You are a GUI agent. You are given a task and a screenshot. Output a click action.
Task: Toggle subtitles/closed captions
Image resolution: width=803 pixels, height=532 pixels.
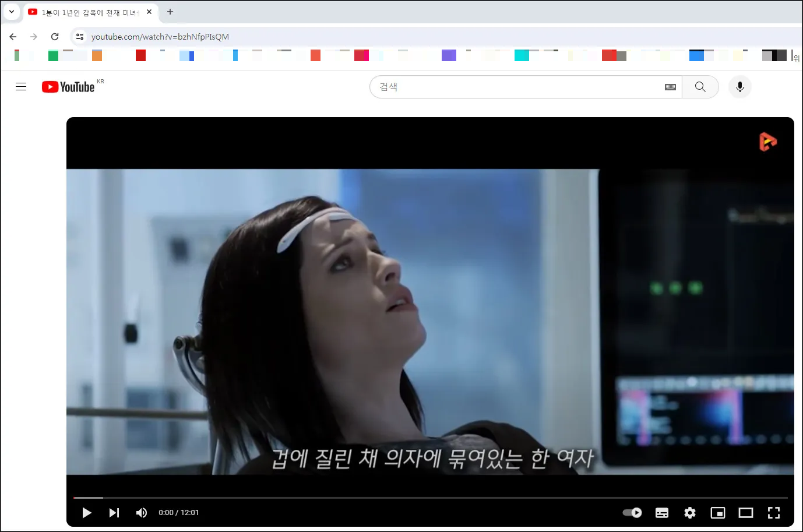662,513
